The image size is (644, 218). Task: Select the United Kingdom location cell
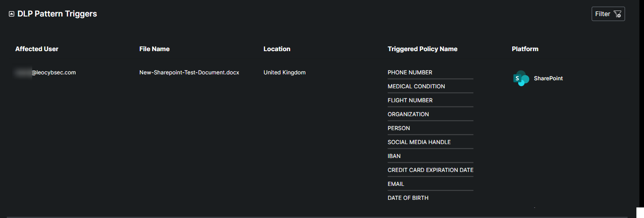(x=284, y=73)
